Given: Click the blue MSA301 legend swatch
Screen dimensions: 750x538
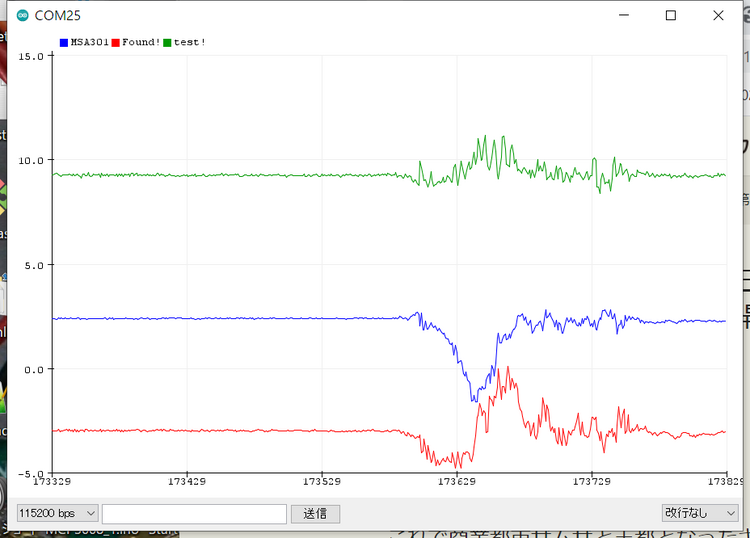Looking at the screenshot, I should (64, 42).
